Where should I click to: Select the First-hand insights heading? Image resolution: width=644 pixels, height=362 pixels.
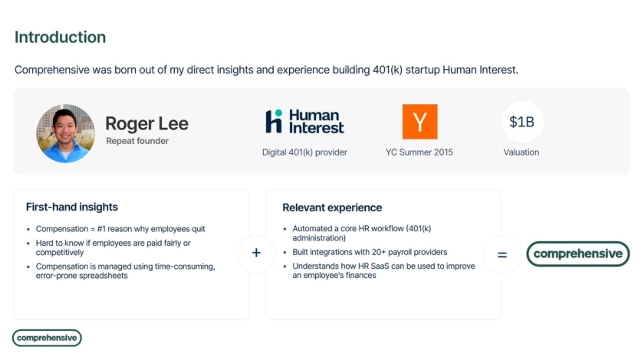pos(72,207)
